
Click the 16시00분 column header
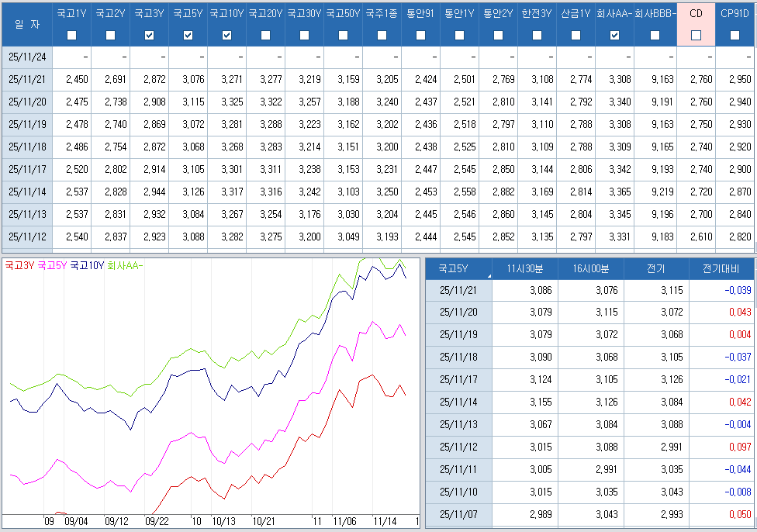click(x=590, y=268)
